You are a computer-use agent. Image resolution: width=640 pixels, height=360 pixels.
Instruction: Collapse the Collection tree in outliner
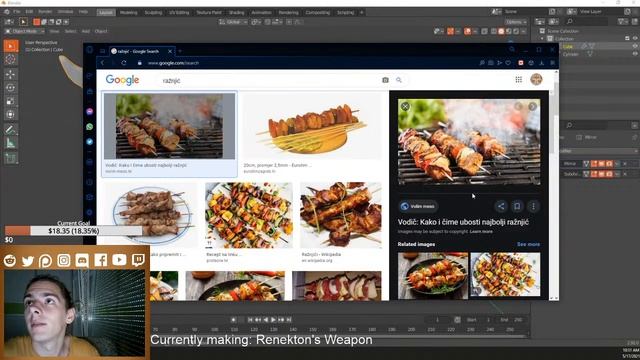click(x=542, y=38)
